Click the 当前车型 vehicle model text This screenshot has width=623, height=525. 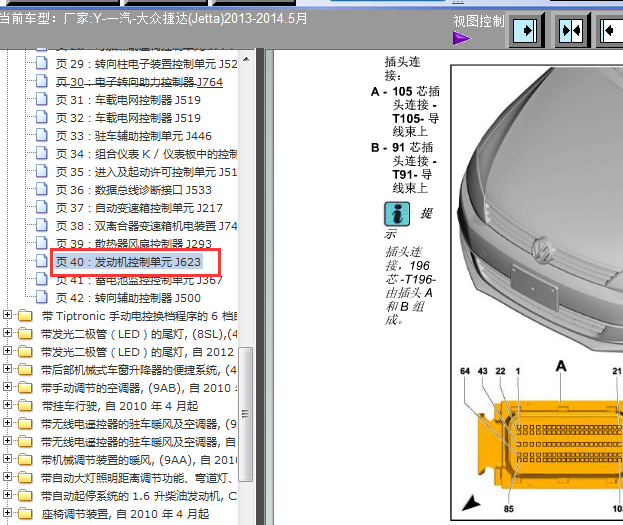[153, 18]
